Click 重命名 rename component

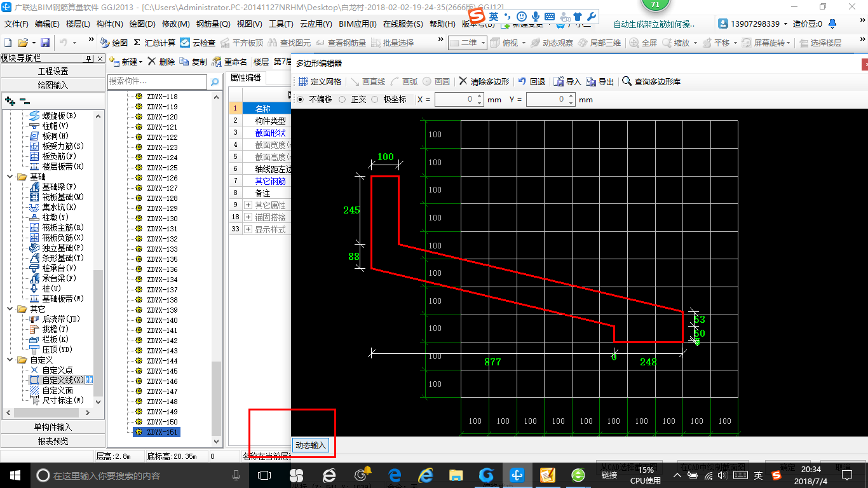[229, 62]
